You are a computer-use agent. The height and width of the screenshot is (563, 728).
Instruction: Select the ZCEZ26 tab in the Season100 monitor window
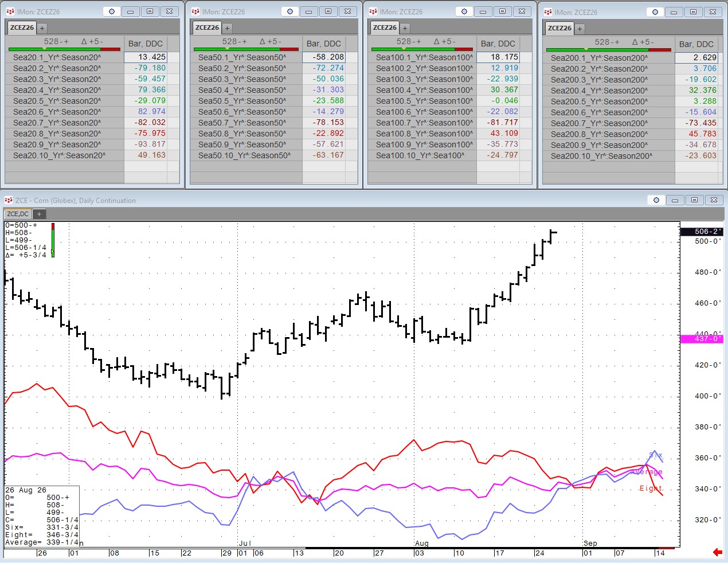[385, 28]
